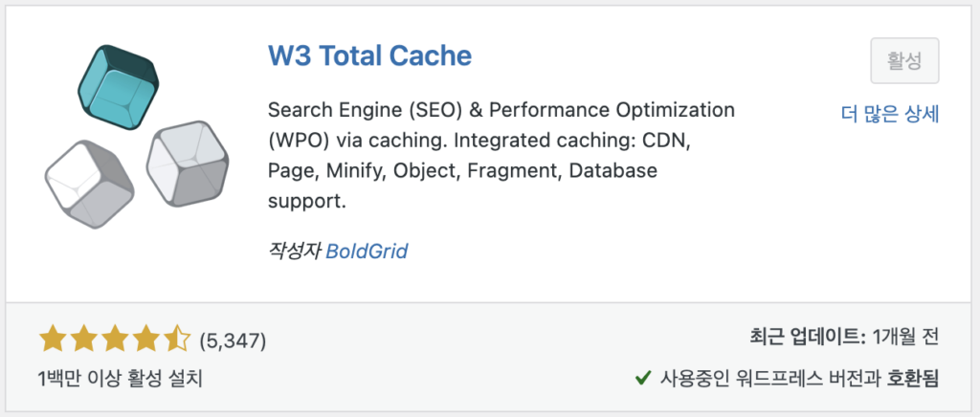Click the 1백만 이상 활성 설치 text
This screenshot has width=980, height=417.
[x=121, y=378]
